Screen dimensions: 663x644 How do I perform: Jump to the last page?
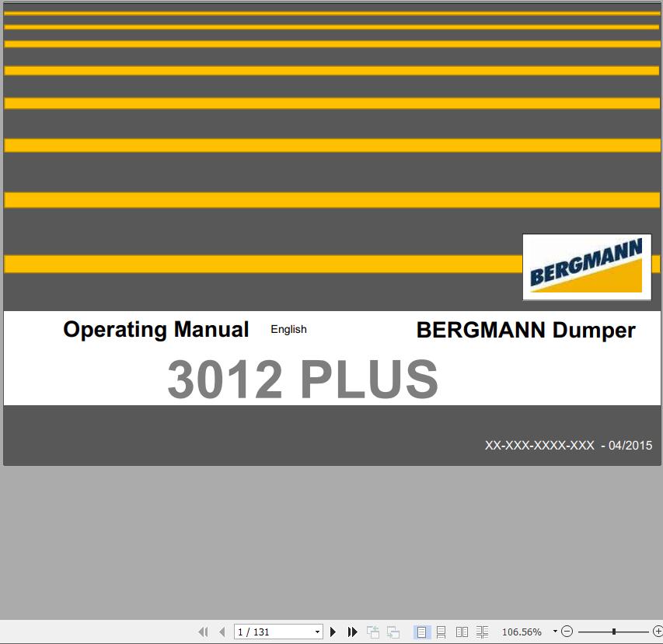(352, 632)
